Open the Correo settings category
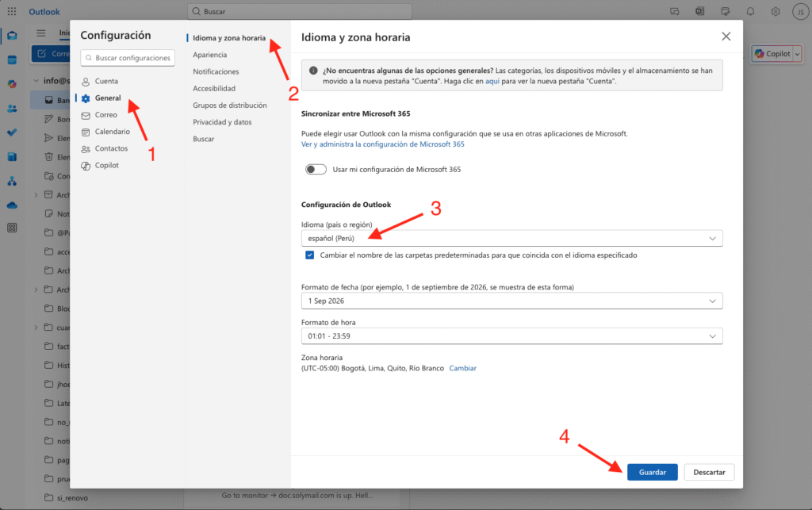This screenshot has height=510, width=812. point(105,115)
